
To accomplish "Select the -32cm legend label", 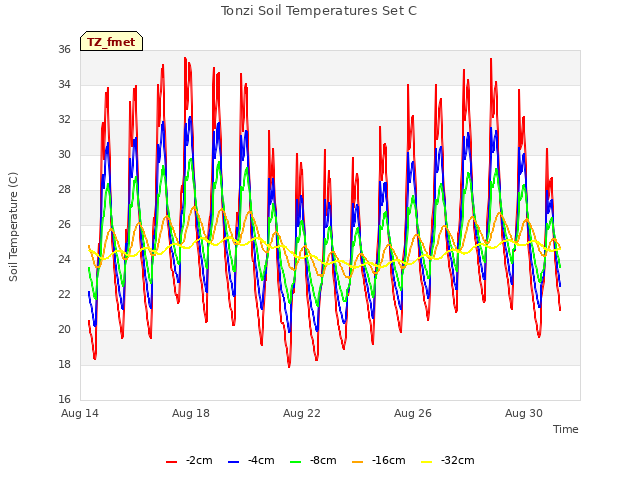I will [458, 460].
